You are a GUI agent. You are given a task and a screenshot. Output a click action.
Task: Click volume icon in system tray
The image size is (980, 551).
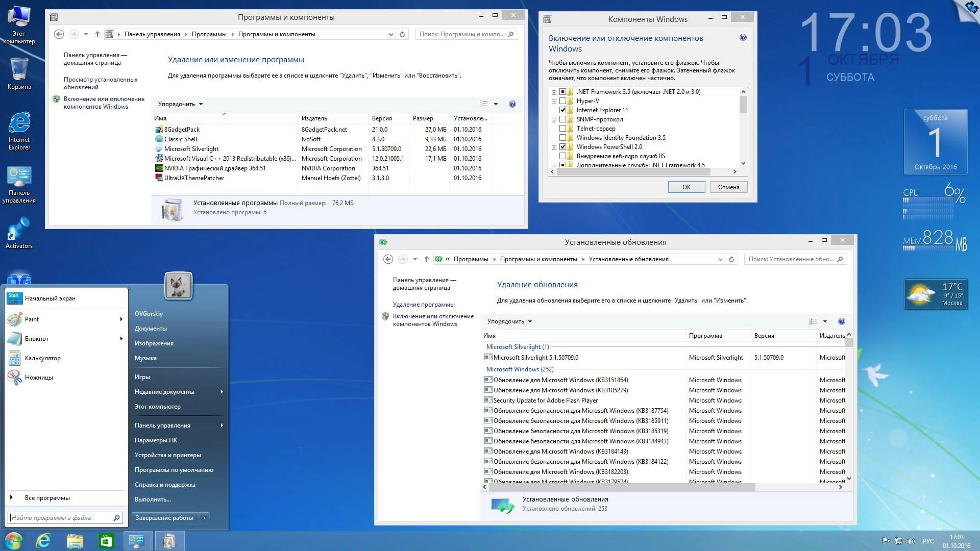[x=912, y=541]
